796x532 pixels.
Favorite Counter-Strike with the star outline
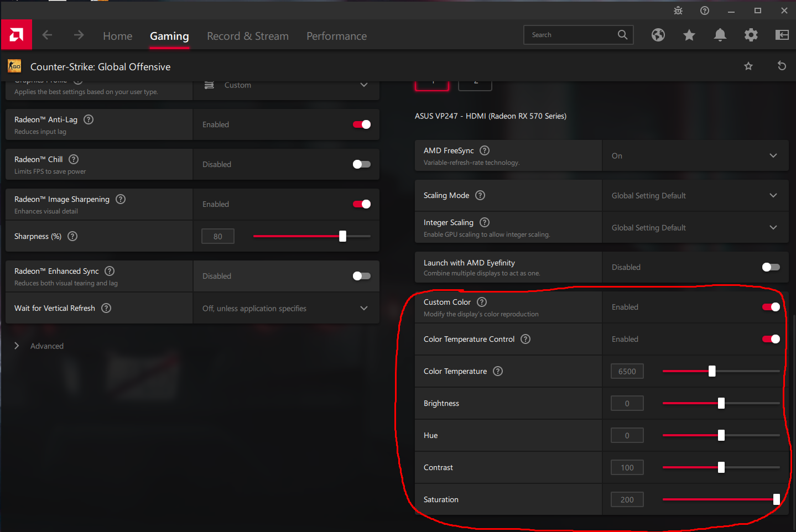(748, 66)
